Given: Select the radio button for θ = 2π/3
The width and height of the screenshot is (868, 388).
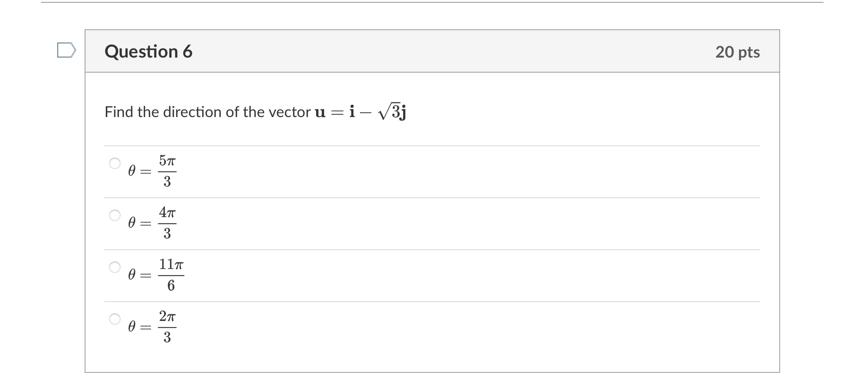Looking at the screenshot, I should coord(115,319).
